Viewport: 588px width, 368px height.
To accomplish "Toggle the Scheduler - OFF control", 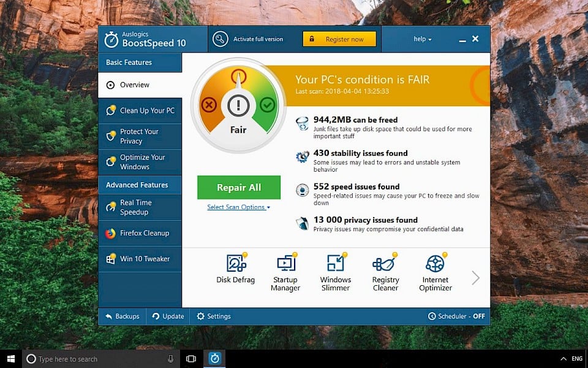I will click(x=456, y=316).
